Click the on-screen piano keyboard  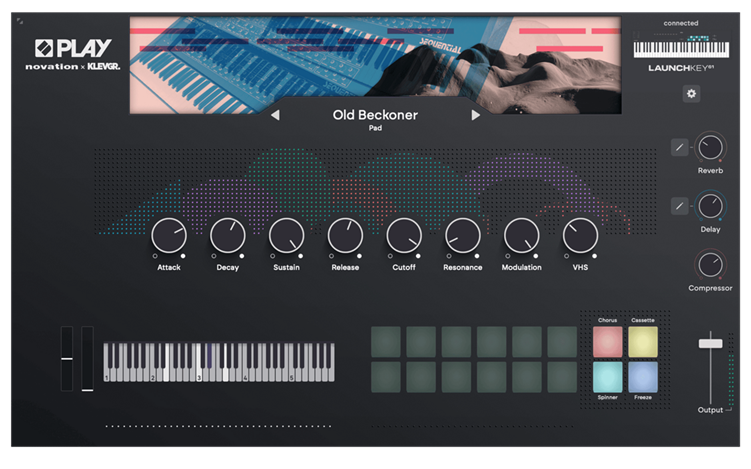219,362
